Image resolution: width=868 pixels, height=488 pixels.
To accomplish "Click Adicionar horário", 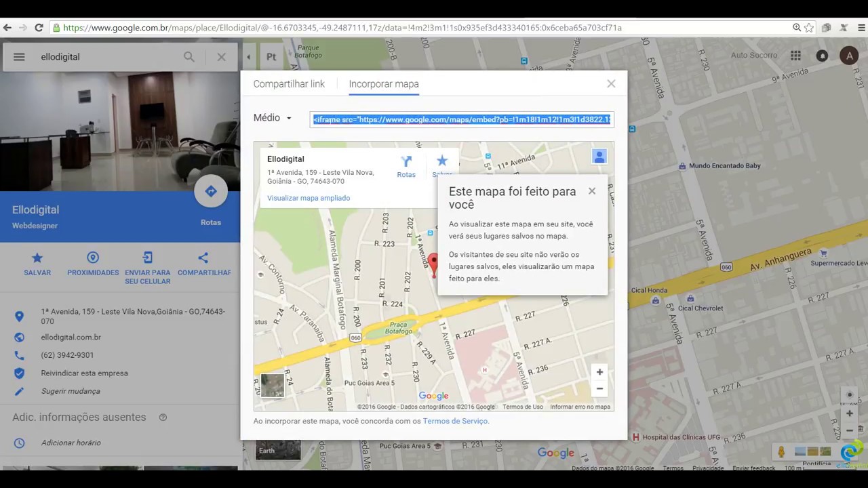I will tap(71, 443).
